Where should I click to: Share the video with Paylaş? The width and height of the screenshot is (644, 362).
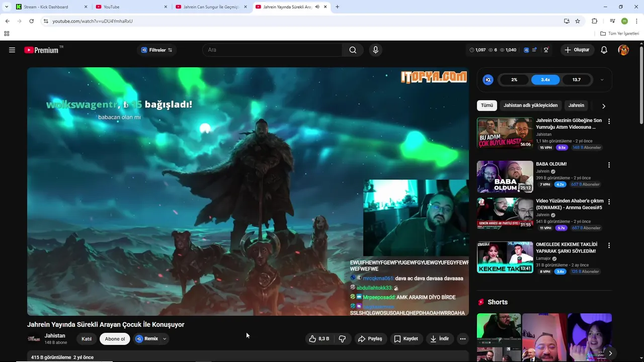[370, 339]
